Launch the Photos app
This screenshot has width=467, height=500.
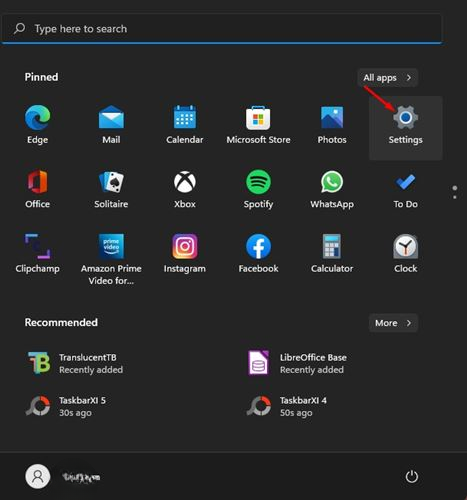coord(332,125)
